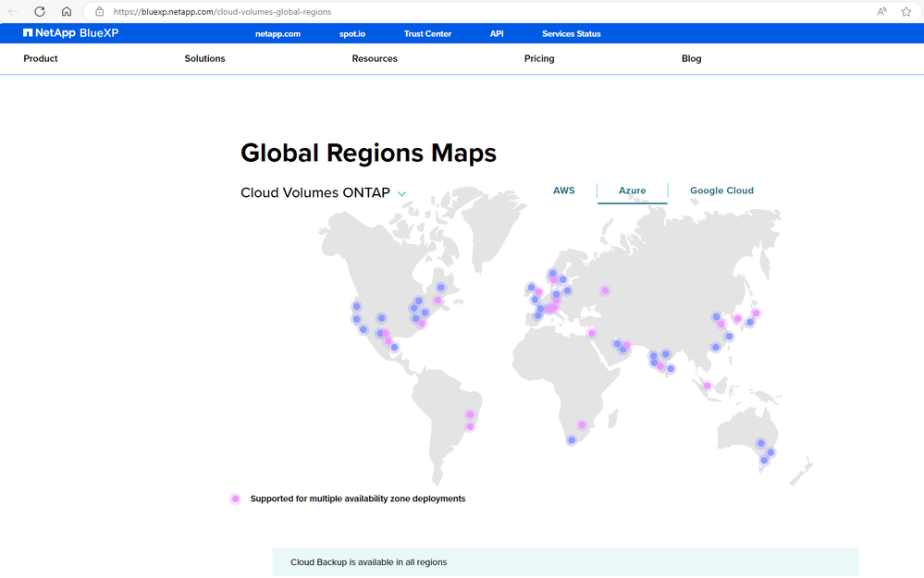Click the NetApp BlueXP logo
This screenshot has width=924, height=578.
coord(71,33)
